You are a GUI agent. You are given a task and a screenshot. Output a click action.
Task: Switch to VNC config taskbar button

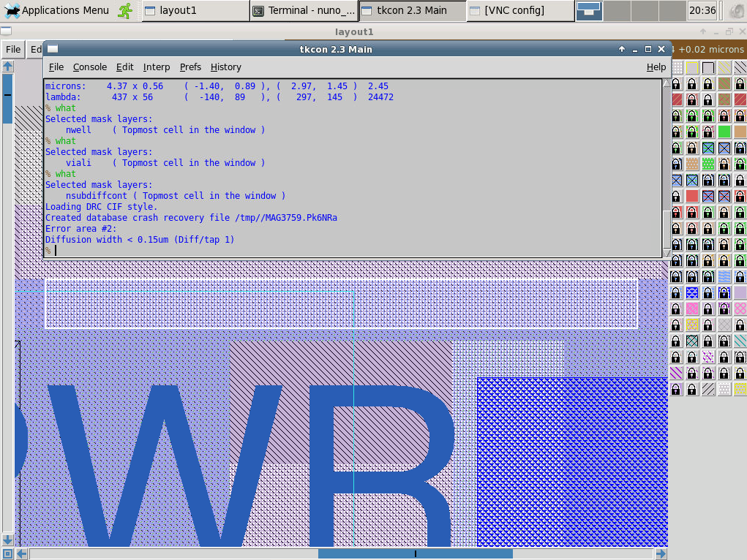pos(520,10)
